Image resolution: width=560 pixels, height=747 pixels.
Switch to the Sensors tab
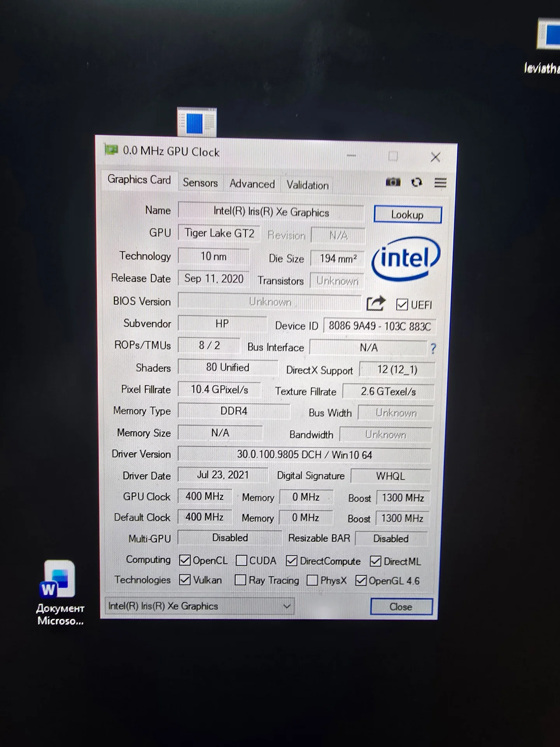200,182
